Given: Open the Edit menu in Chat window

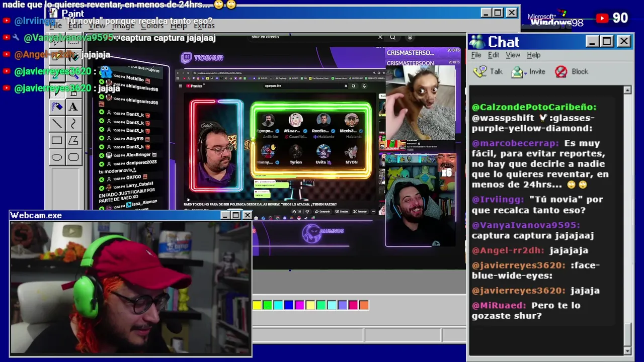Looking at the screenshot, I should [494, 55].
